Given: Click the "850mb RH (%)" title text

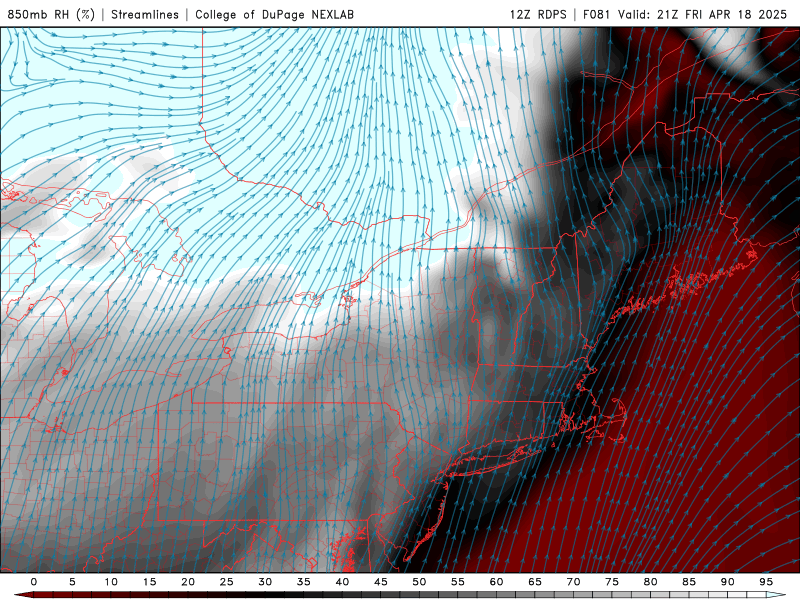Looking at the screenshot, I should [x=51, y=14].
